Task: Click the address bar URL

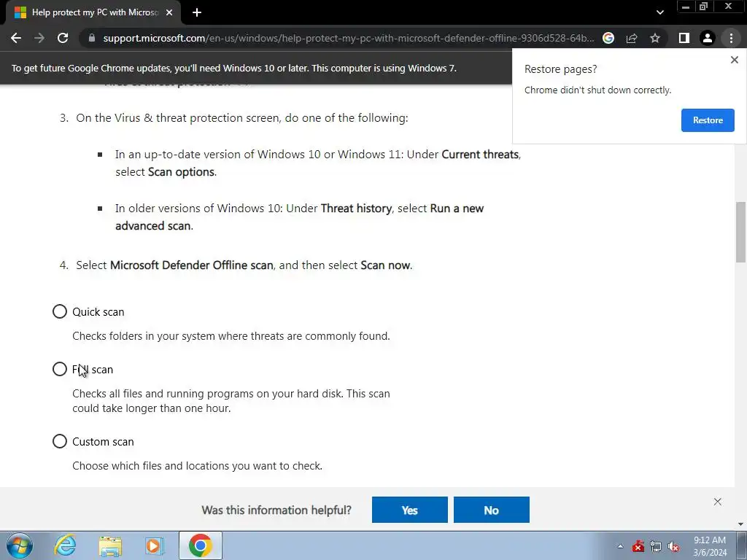Action: click(348, 38)
